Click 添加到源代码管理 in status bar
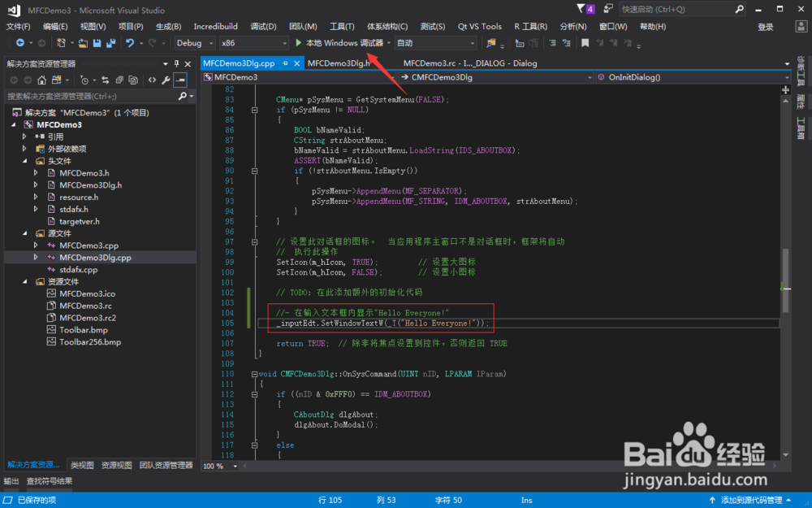Viewport: 812px width, 508px height. click(x=751, y=500)
